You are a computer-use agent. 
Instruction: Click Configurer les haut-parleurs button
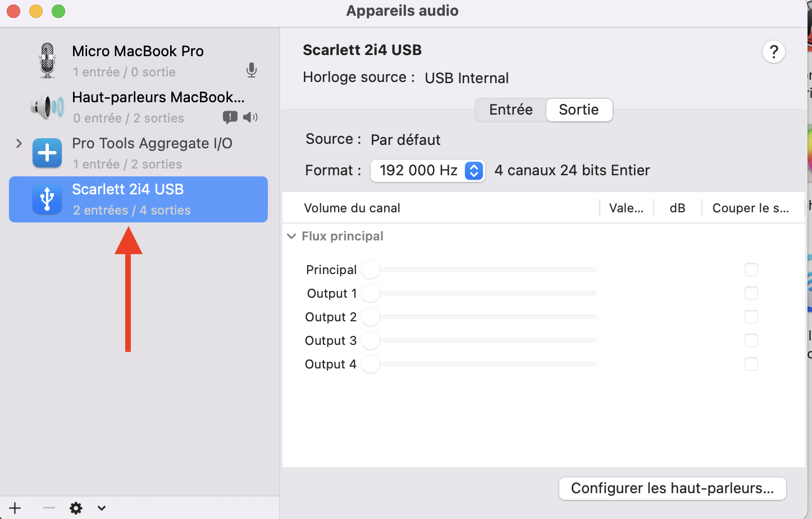coord(672,488)
